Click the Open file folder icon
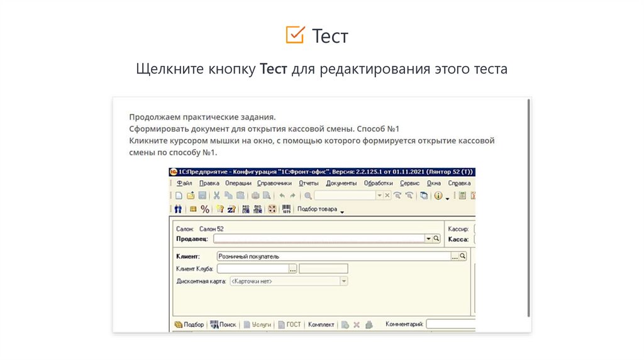The image size is (644, 361). tap(191, 196)
